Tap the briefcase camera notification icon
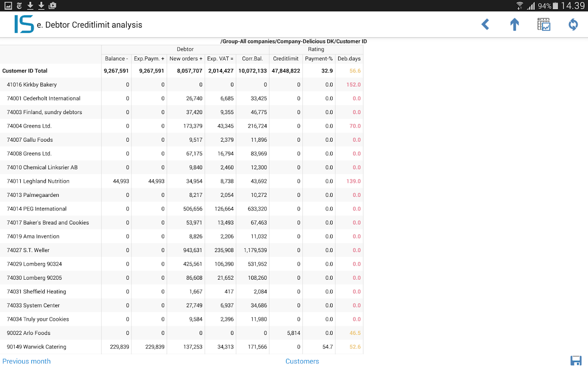The width and height of the screenshot is (588, 368). point(52,6)
